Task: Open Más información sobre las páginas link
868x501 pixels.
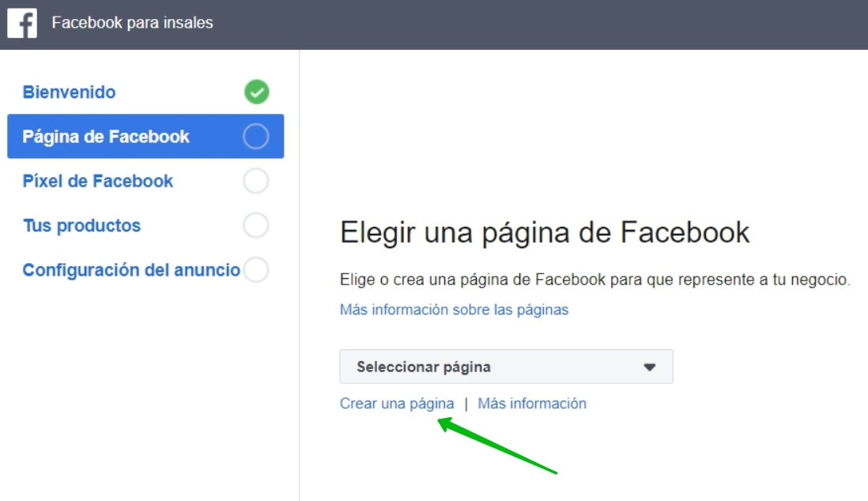Action: 454,310
